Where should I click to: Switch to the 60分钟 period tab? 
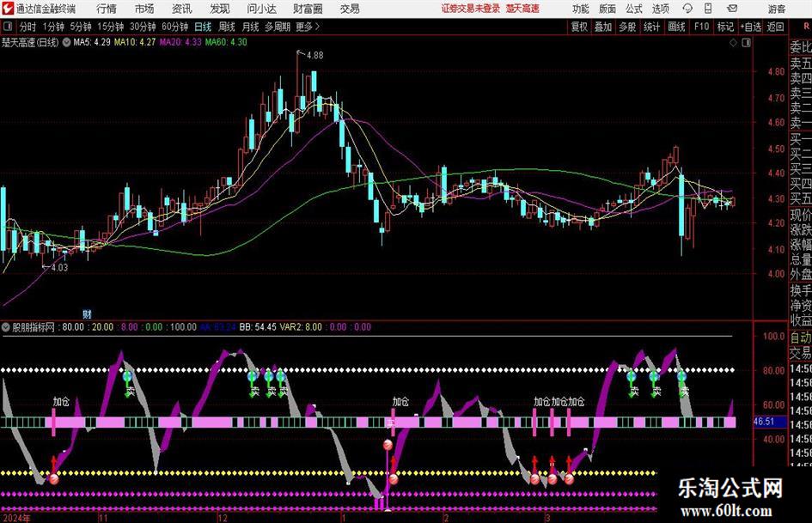pos(174,27)
